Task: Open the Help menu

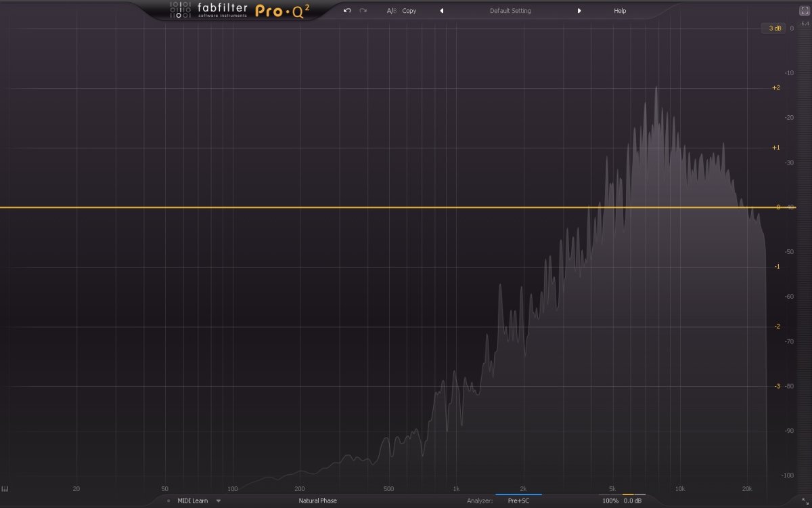Action: pyautogui.click(x=620, y=11)
